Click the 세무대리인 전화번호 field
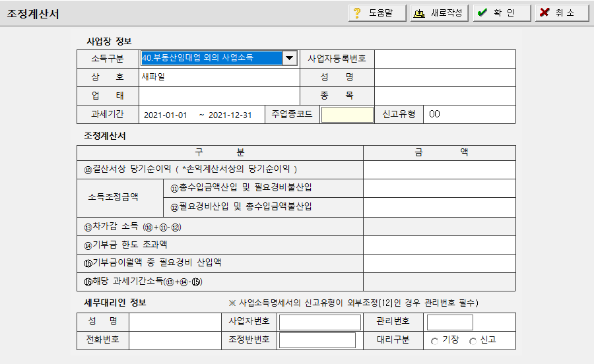This screenshot has height=364, width=594. pos(175,340)
